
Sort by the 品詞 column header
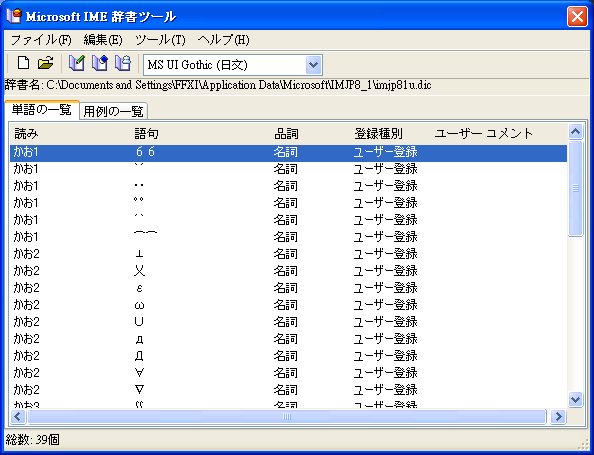(x=311, y=133)
